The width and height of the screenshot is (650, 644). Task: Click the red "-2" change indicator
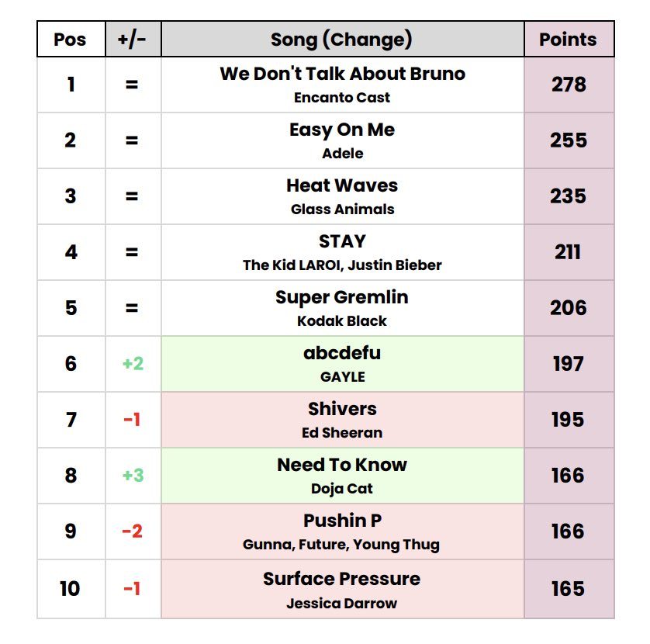tap(133, 531)
